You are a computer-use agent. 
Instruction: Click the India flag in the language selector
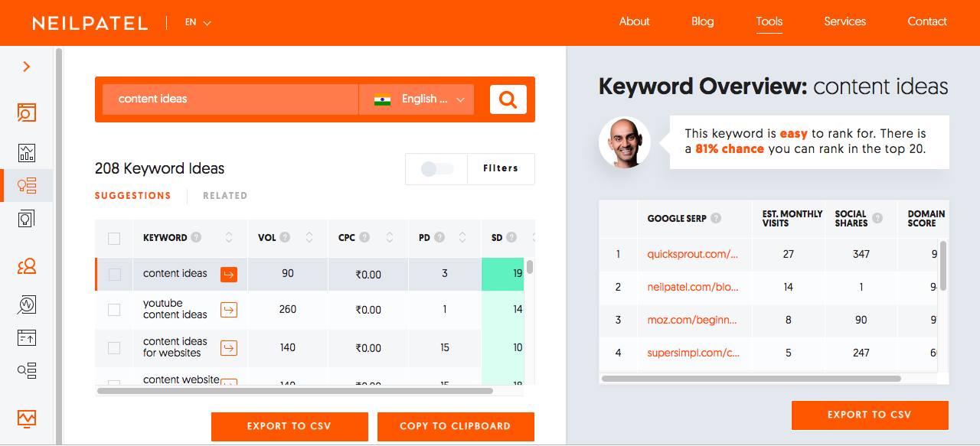coord(382,99)
